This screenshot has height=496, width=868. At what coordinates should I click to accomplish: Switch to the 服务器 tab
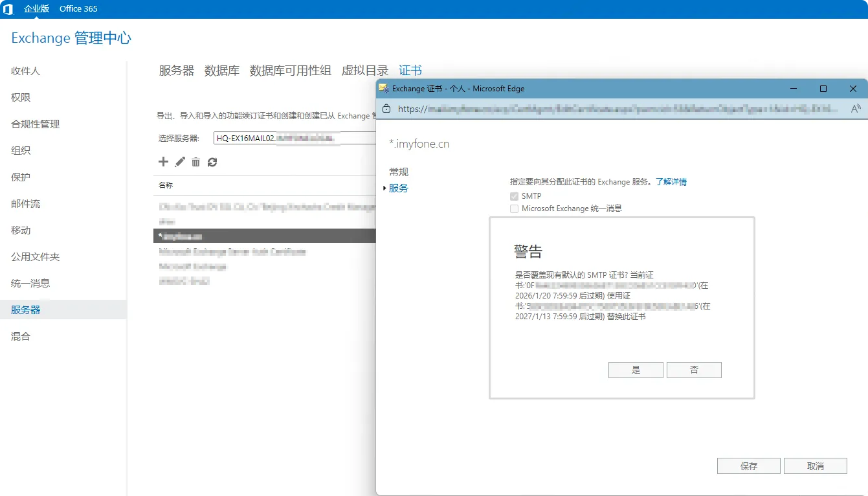pos(177,71)
